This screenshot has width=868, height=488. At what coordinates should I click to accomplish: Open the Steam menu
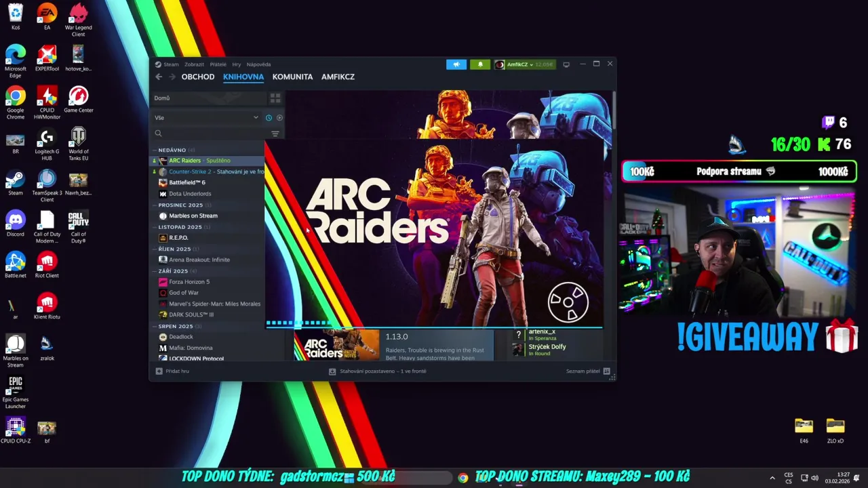click(171, 64)
